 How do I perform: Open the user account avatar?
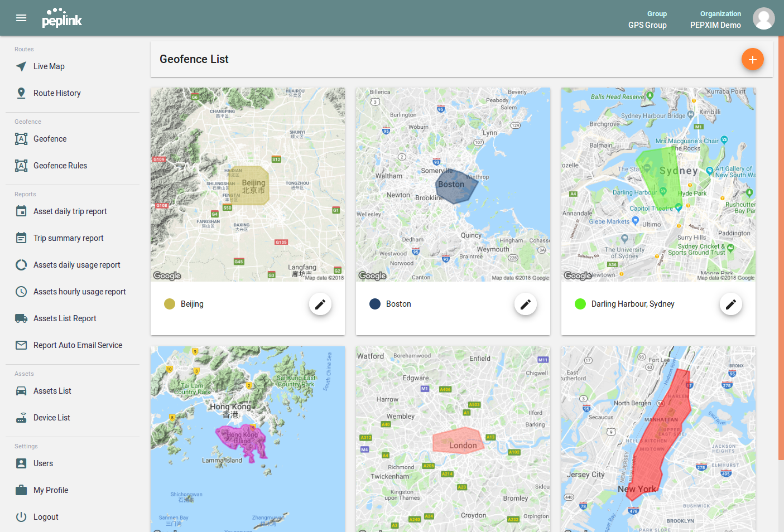pyautogui.click(x=763, y=18)
